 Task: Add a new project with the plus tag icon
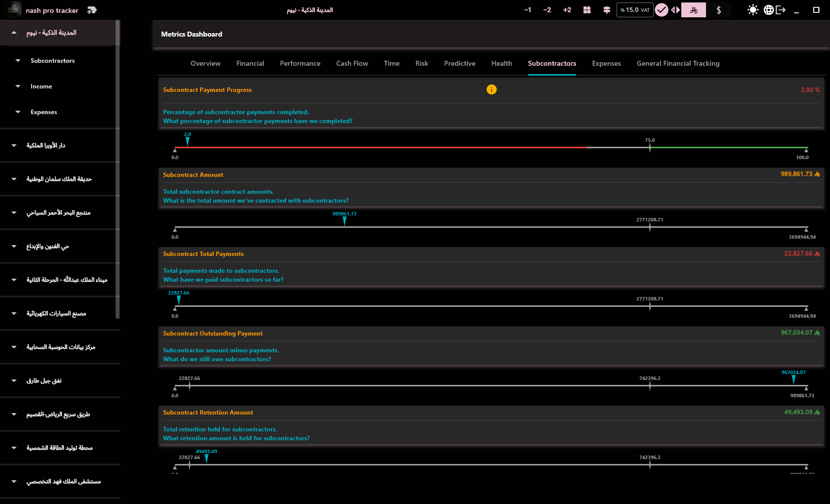point(92,10)
